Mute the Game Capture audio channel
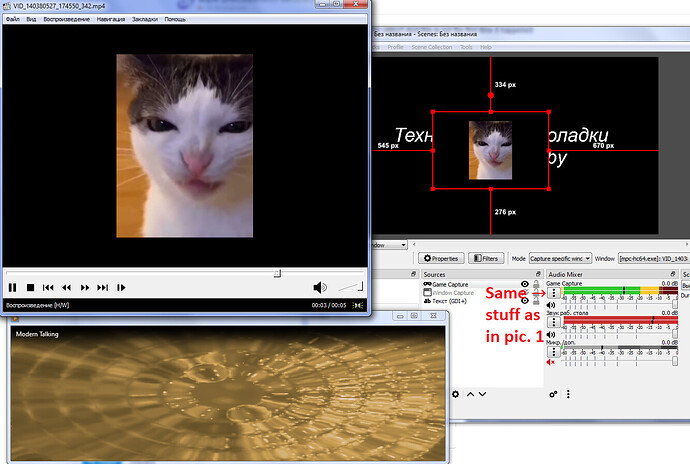 click(551, 305)
